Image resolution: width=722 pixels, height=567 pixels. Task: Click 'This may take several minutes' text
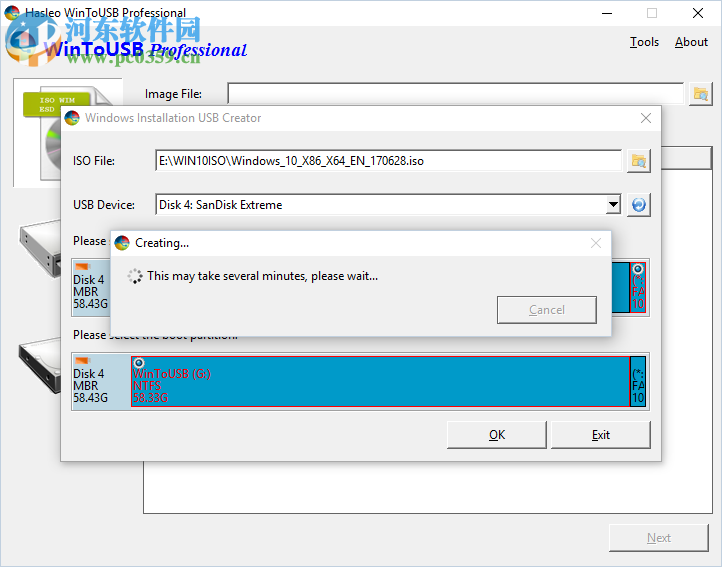point(262,276)
